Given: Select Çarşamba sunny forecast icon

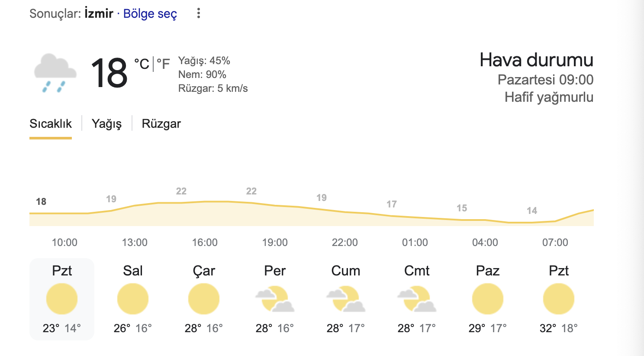Looking at the screenshot, I should pos(204,299).
